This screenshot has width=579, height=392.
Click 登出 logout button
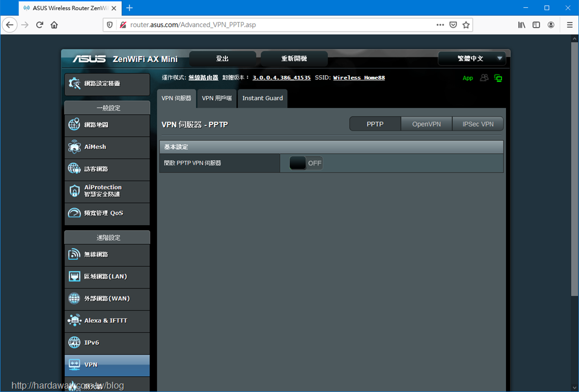pos(222,59)
